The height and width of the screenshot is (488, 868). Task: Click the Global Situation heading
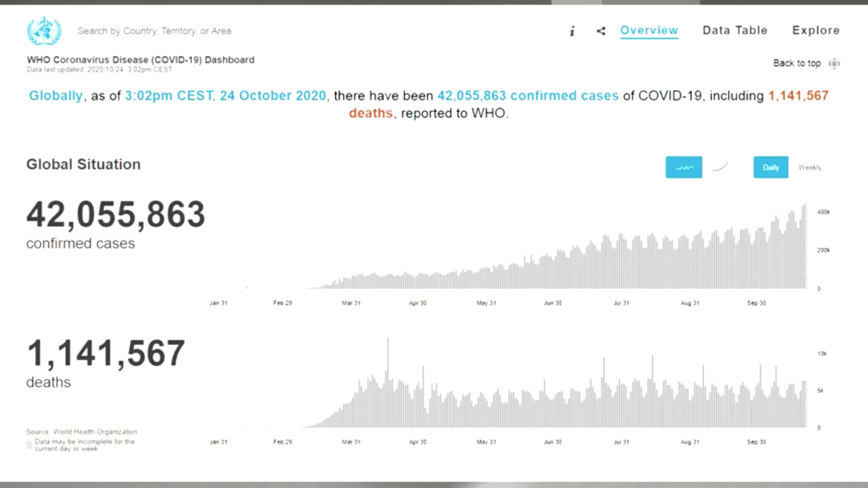pos(84,164)
